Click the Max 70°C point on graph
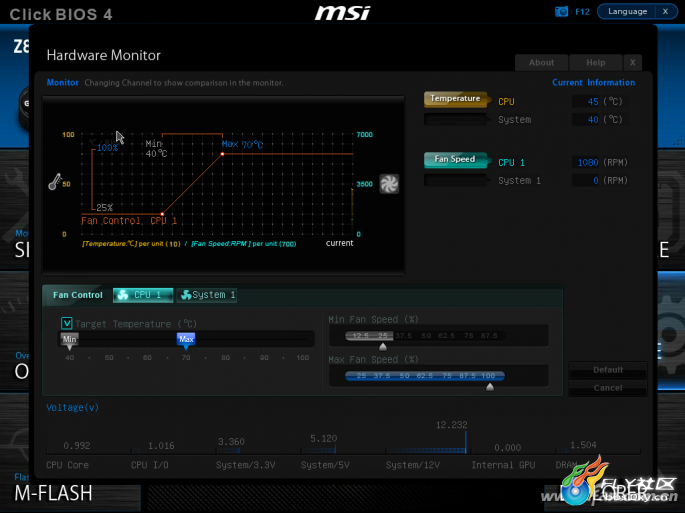This screenshot has width=685, height=513. [222, 154]
